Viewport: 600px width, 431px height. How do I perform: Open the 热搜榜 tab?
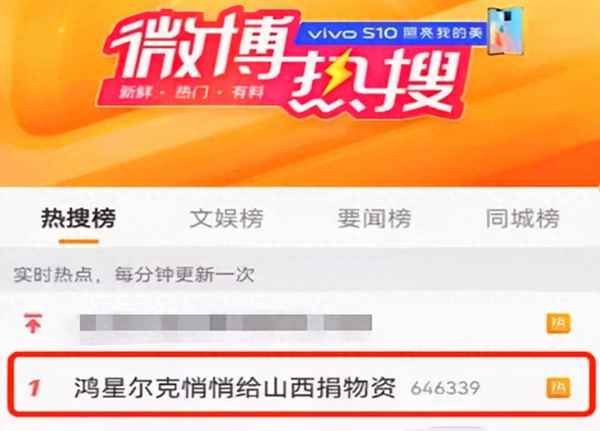[78, 219]
